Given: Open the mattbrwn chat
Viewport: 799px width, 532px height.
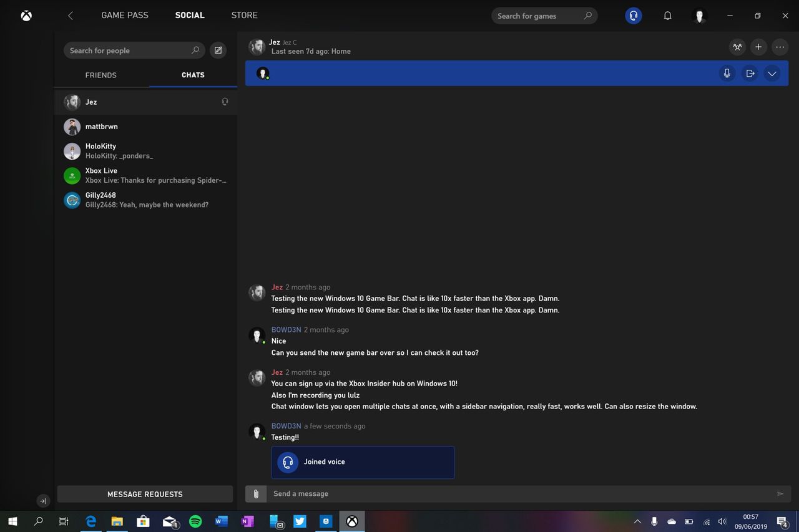Looking at the screenshot, I should tap(145, 127).
